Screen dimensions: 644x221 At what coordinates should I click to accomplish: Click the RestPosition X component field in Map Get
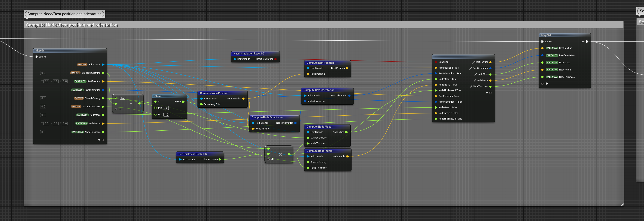[x=46, y=81]
